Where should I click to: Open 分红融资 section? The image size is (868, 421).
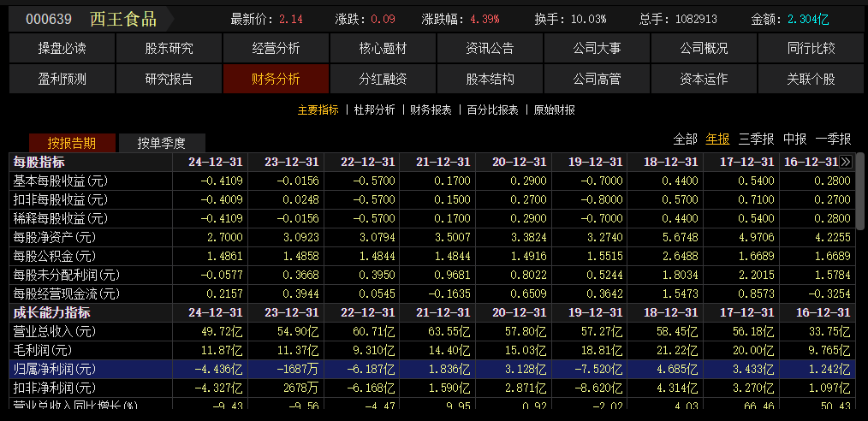[383, 79]
